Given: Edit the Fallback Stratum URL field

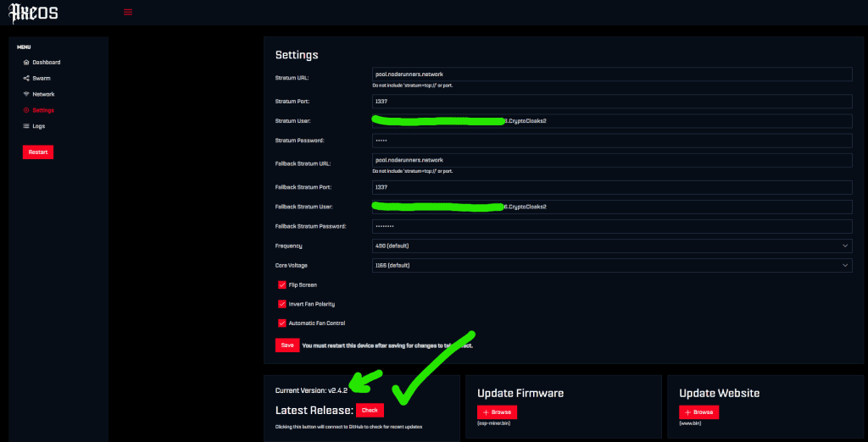Looking at the screenshot, I should tap(612, 160).
